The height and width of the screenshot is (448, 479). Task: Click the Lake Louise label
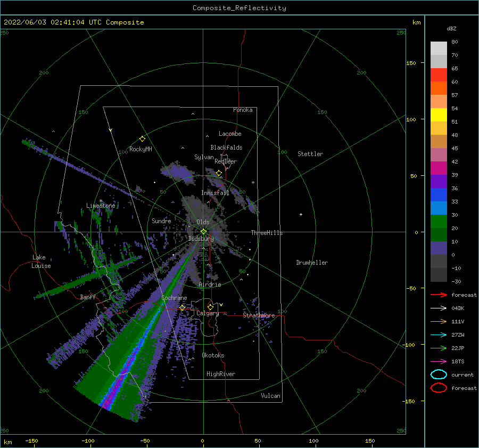tap(41, 262)
